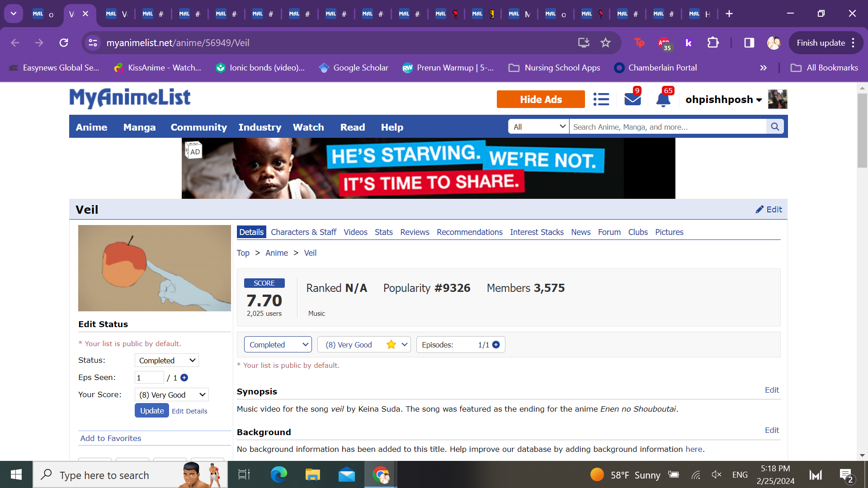Screen dimensions: 868x488
Task: Click Edit Details link
Action: tap(189, 411)
